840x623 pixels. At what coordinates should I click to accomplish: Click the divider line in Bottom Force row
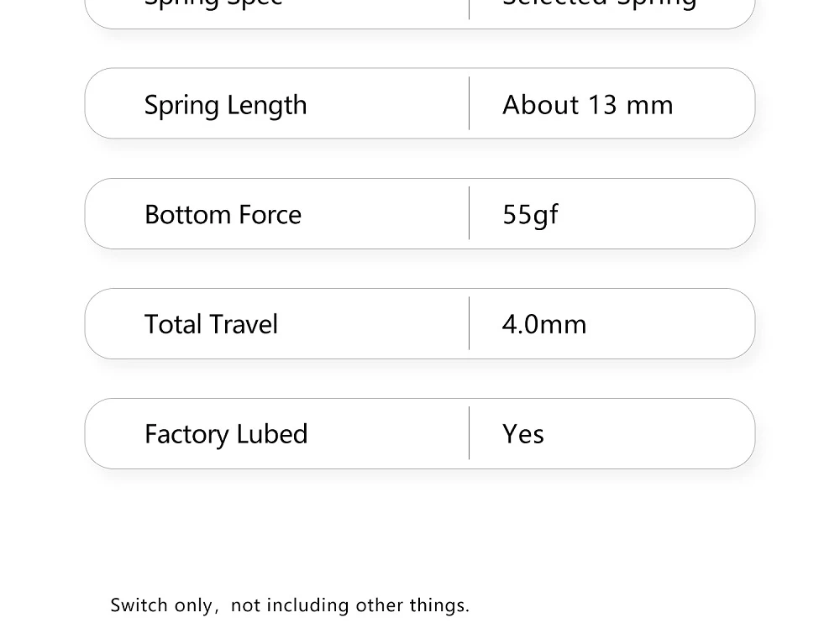click(x=469, y=213)
